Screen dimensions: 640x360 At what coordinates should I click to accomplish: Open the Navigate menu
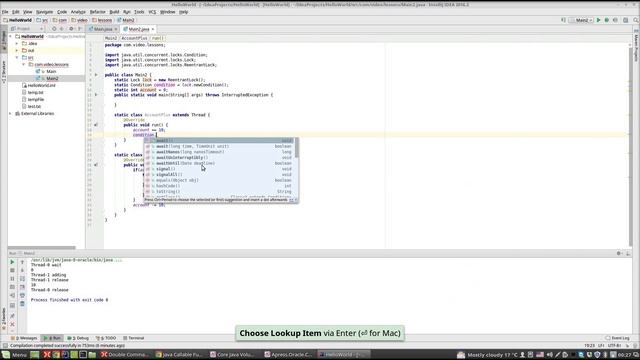(44, 12)
